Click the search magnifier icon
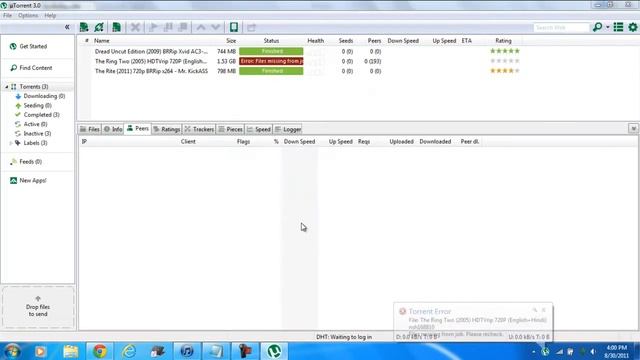 pos(598,27)
